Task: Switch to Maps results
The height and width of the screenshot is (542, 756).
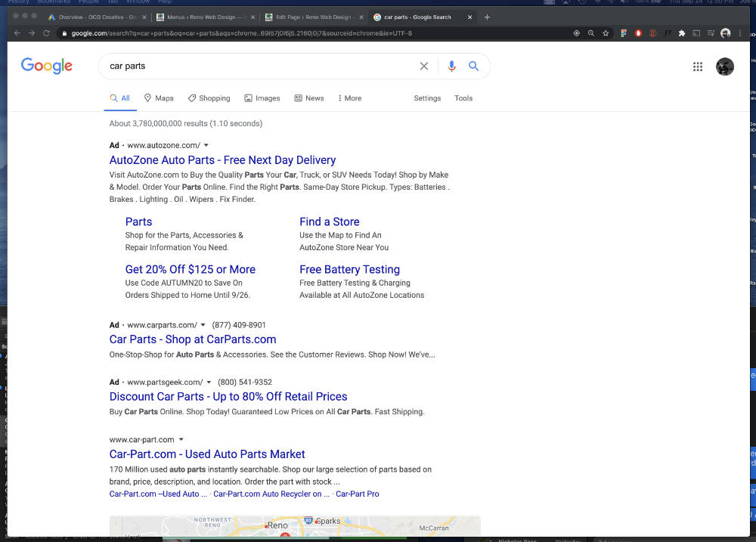Action: coord(159,98)
